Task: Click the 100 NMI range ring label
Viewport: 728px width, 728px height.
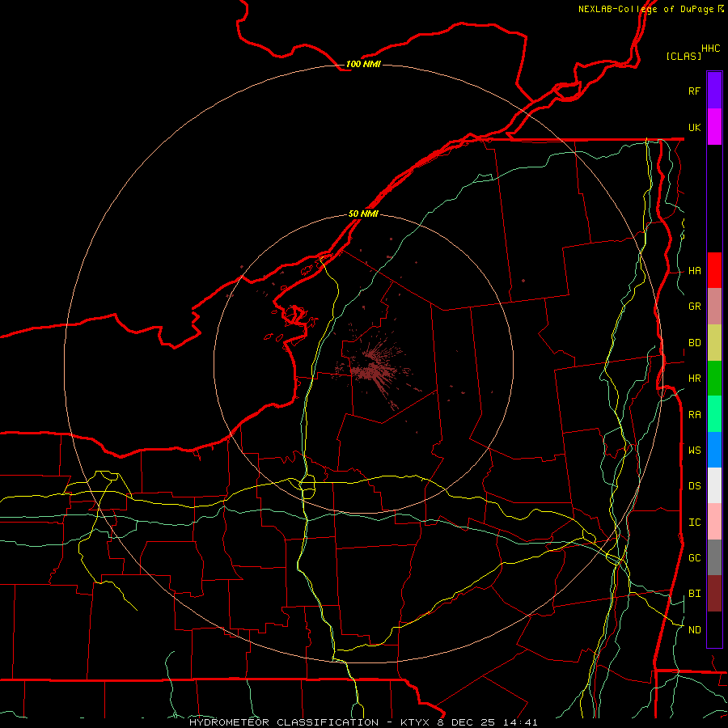Action: tap(363, 64)
